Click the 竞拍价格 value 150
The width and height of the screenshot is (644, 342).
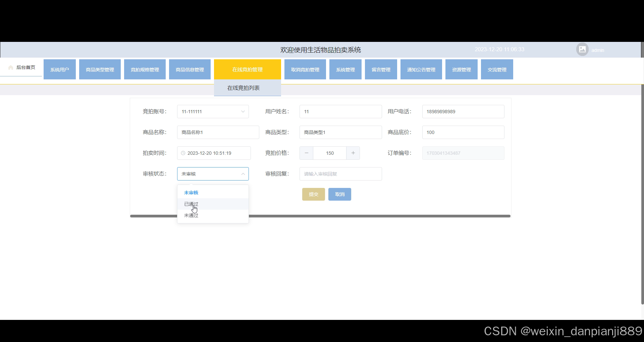coord(330,153)
